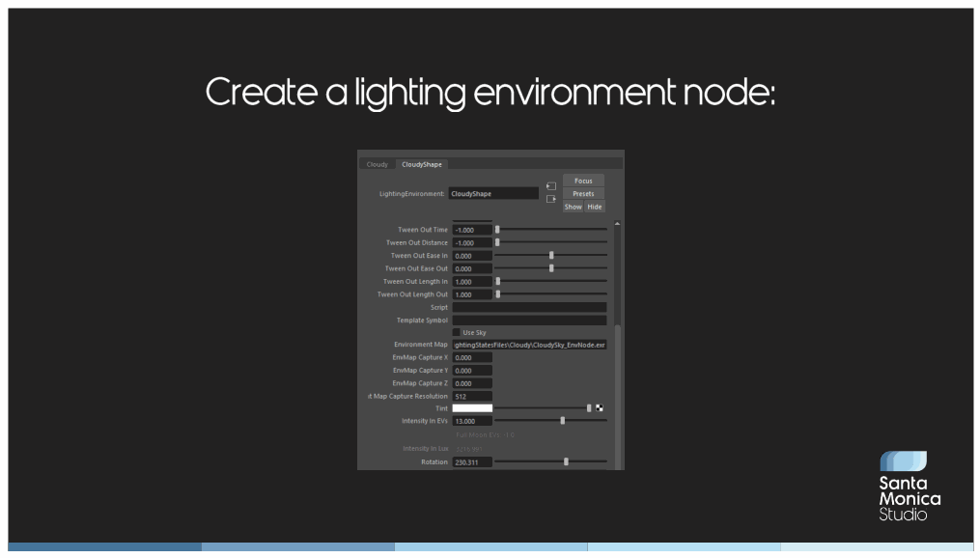Viewport: 980px width, 558px height.
Task: Click the EnvMap Capture X value field
Action: pyautogui.click(x=472, y=358)
